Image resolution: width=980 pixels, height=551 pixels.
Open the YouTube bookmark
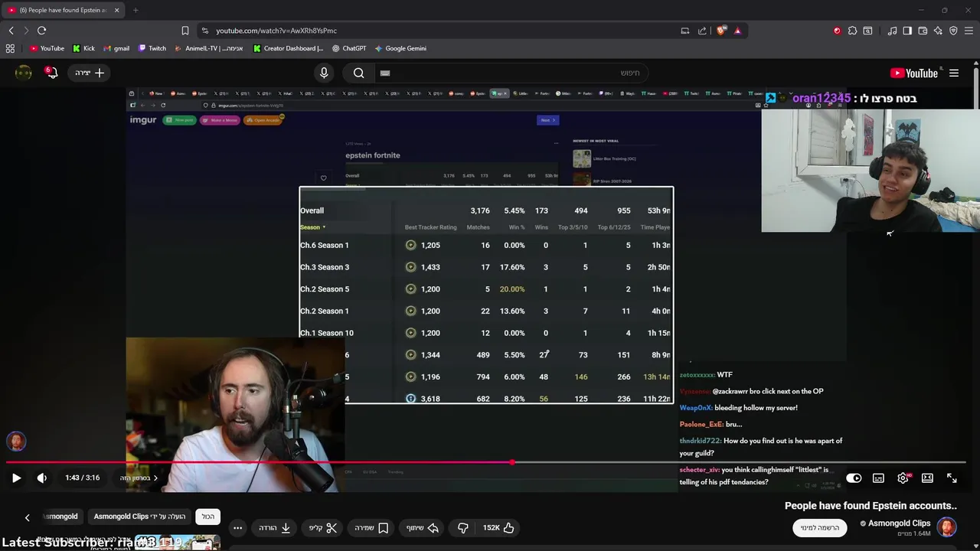47,48
